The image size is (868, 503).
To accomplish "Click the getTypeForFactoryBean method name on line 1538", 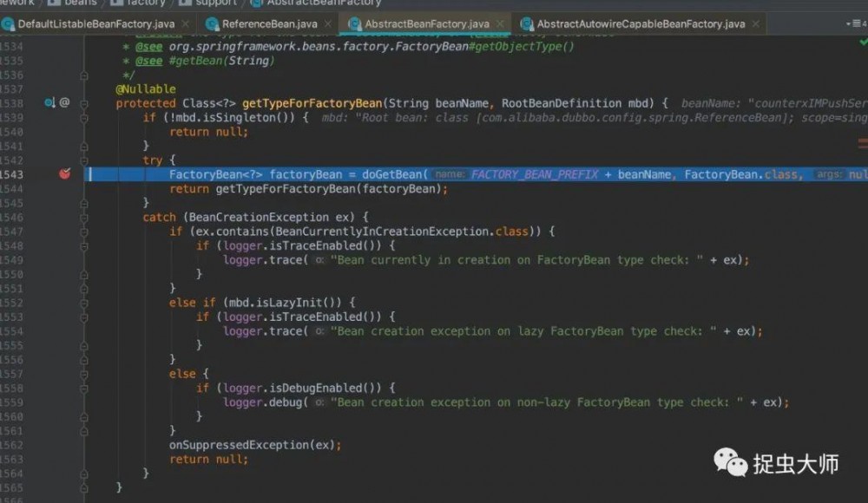I will click(x=312, y=103).
